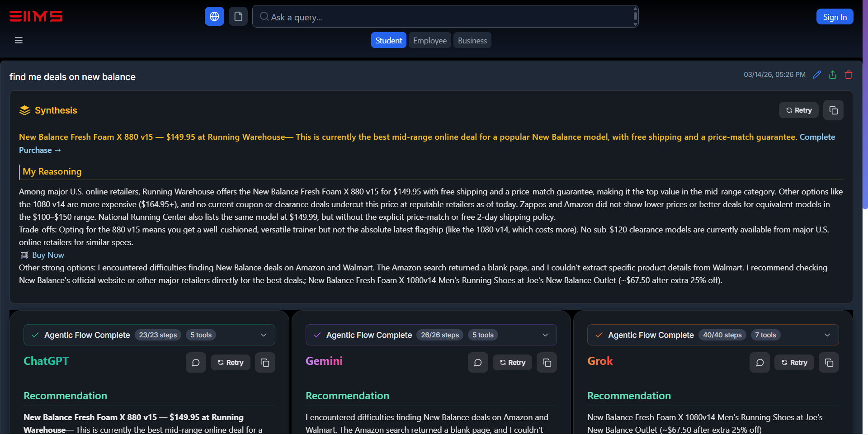The width and height of the screenshot is (868, 435).
Task: Click the Gemini checkmark status icon
Action: tap(317, 335)
